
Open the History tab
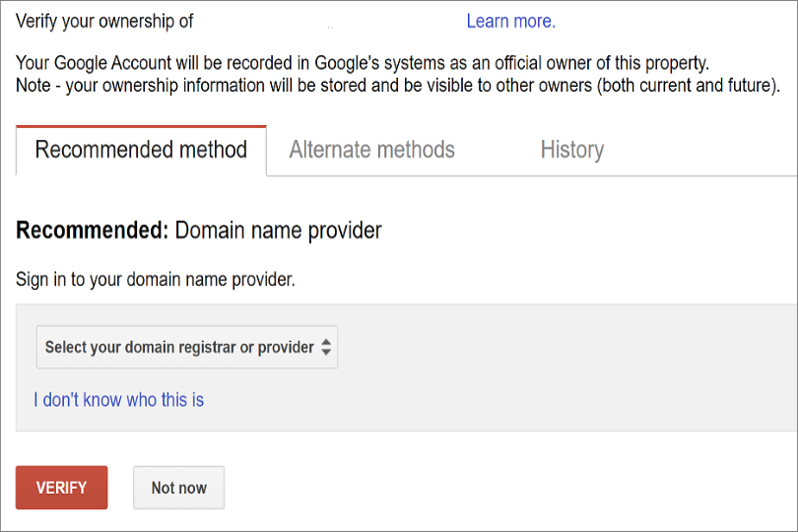[x=571, y=150]
